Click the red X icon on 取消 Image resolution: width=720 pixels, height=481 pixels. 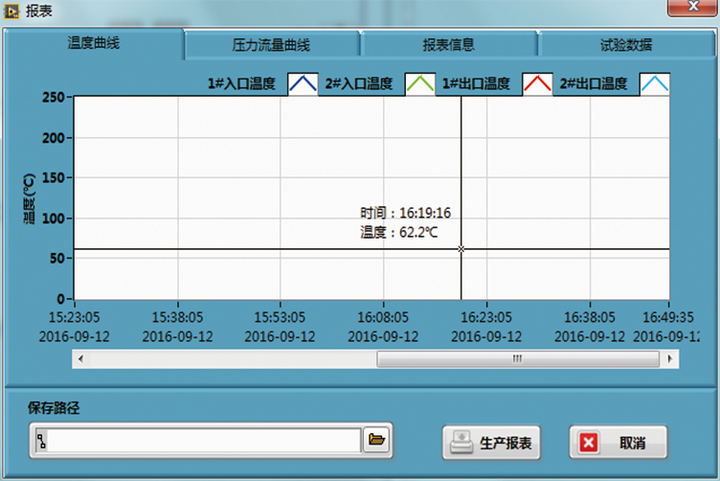(x=589, y=443)
